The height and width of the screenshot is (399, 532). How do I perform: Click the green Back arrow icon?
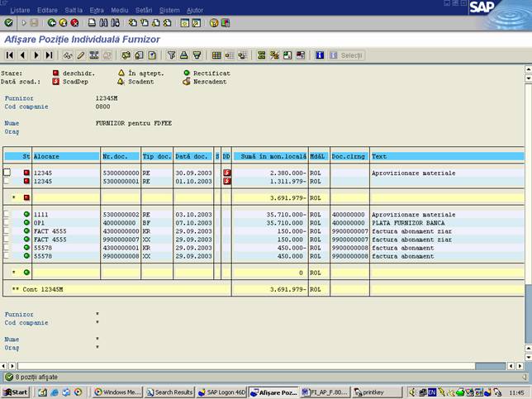[x=52, y=22]
